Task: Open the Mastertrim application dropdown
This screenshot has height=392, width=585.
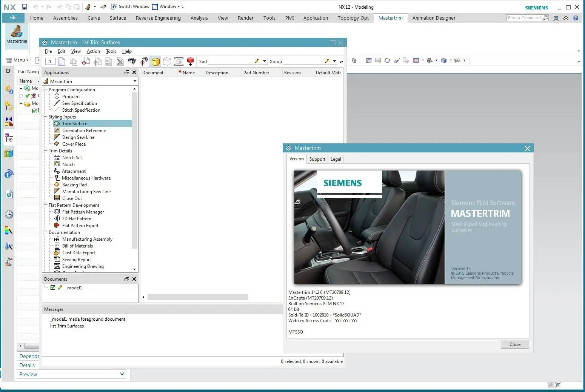Action: (x=135, y=81)
